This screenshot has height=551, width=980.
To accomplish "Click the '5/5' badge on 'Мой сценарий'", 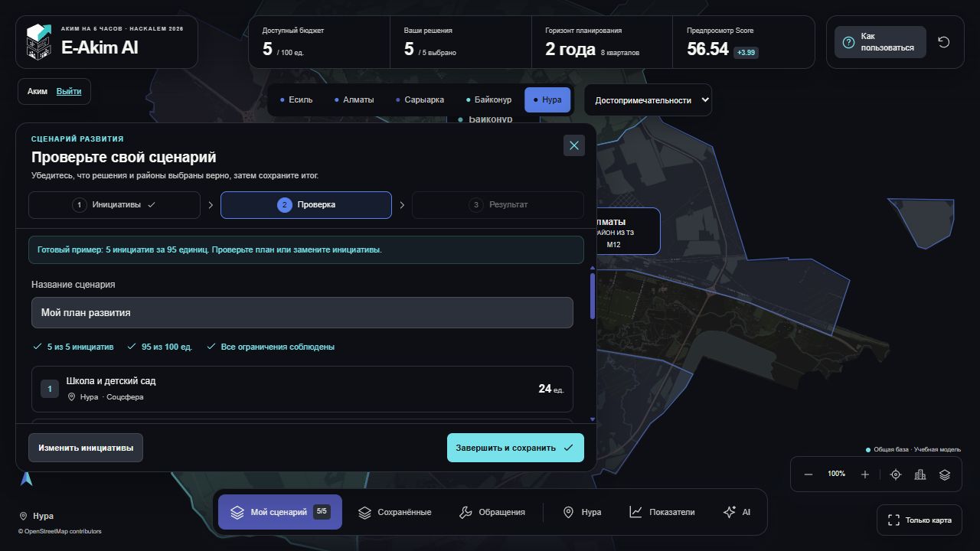I will point(322,511).
